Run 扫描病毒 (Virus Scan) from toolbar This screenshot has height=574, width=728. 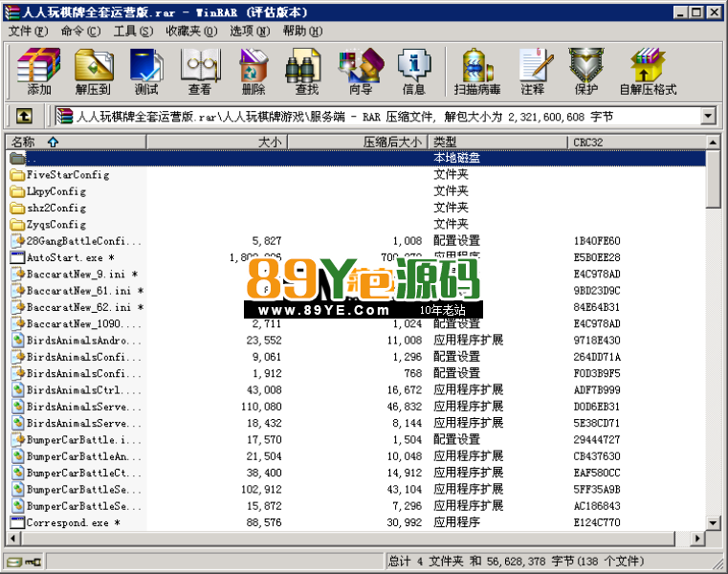477,72
